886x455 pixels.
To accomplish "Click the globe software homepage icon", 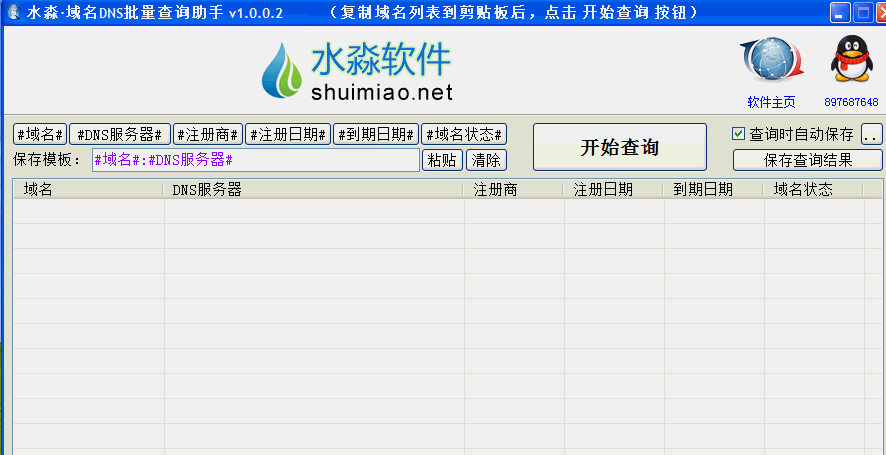I will point(771,60).
